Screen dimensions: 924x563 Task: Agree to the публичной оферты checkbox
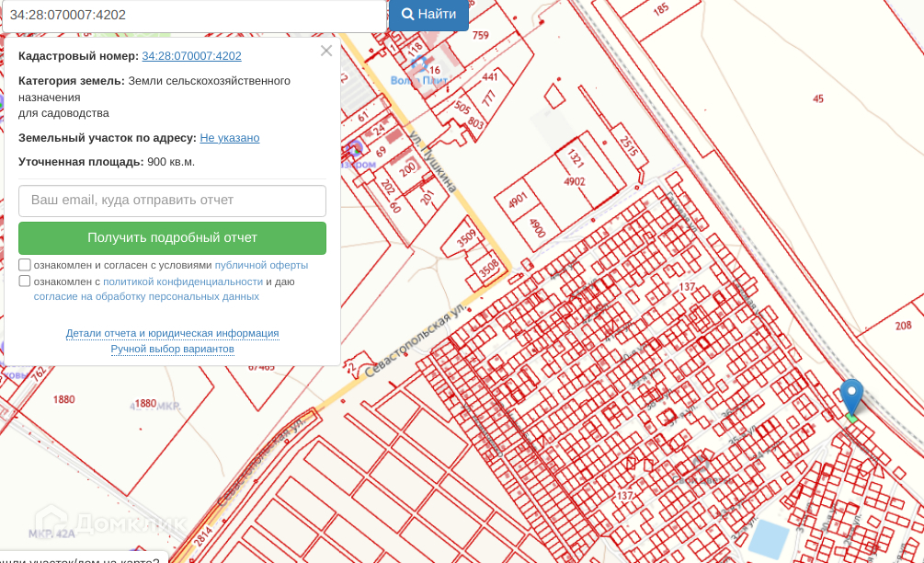click(25, 265)
